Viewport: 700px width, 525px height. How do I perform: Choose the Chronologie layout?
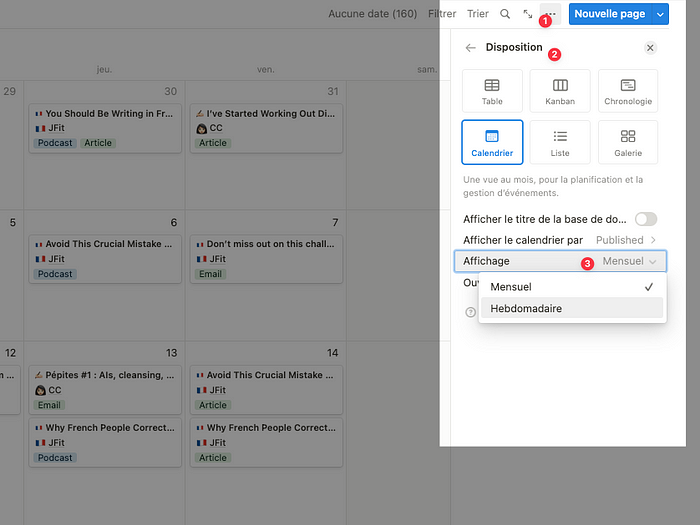pos(628,91)
